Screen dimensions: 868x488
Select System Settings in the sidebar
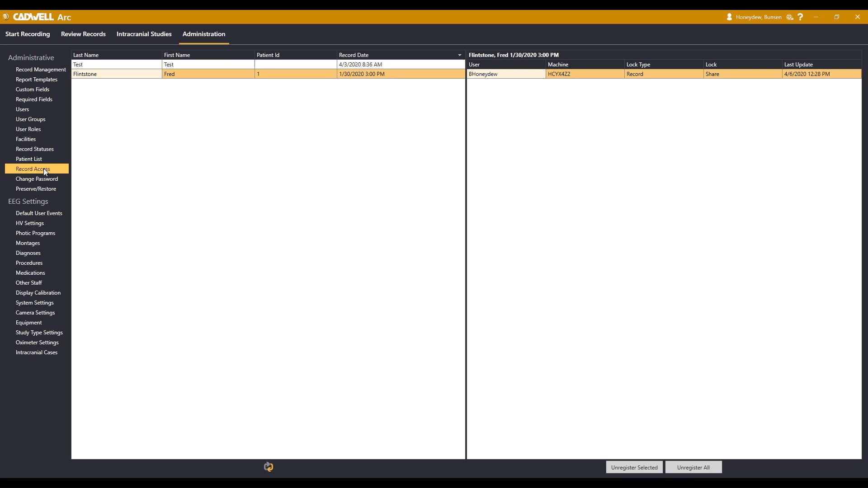click(34, 302)
